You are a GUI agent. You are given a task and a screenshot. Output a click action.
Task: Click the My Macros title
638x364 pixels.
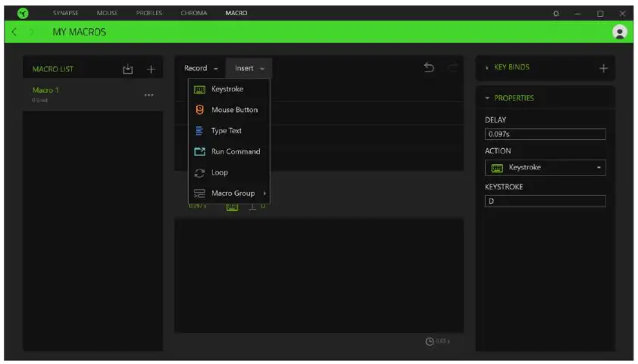click(80, 32)
